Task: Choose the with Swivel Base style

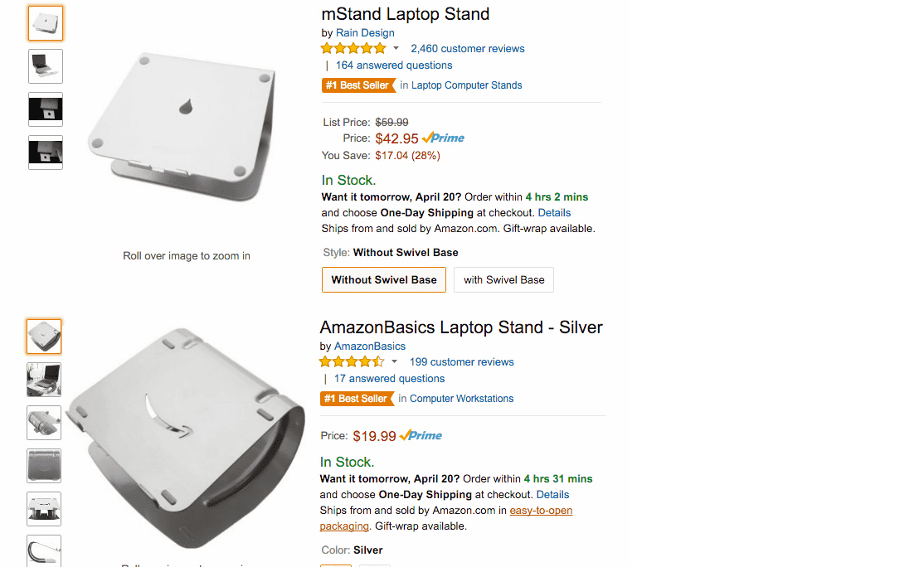Action: click(x=503, y=279)
